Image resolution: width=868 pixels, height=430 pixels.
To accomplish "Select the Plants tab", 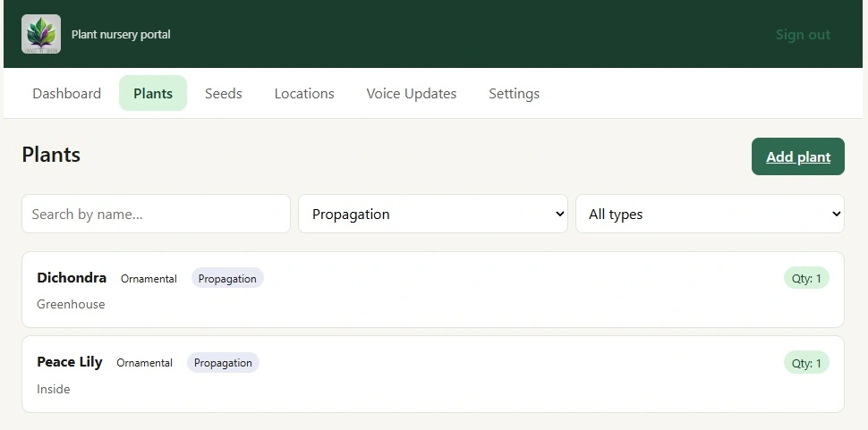I will coord(153,93).
